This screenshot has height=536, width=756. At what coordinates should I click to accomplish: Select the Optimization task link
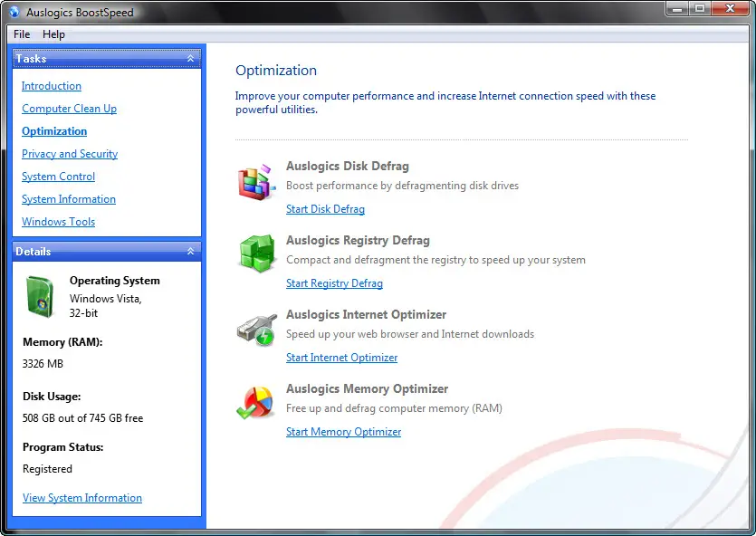click(54, 131)
